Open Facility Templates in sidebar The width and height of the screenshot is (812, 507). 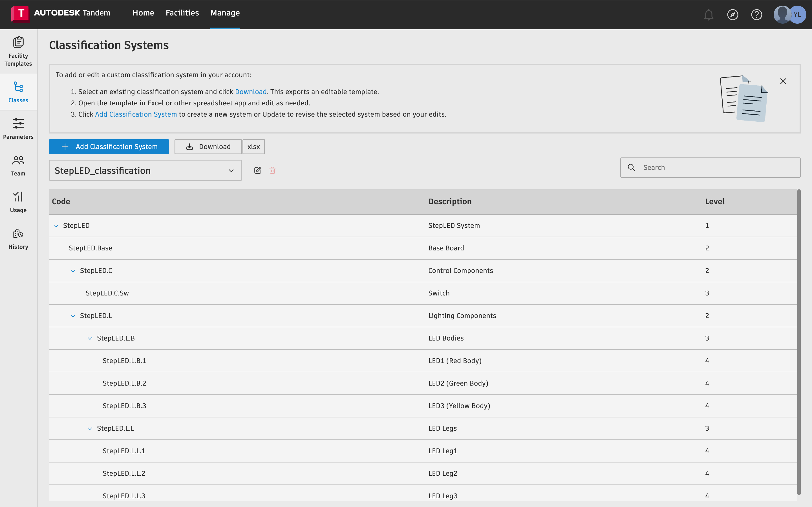click(18, 51)
